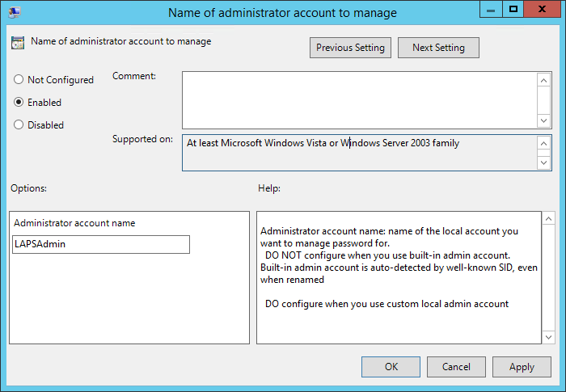Select the Not Configured radio button
566x392 pixels.
19,80
